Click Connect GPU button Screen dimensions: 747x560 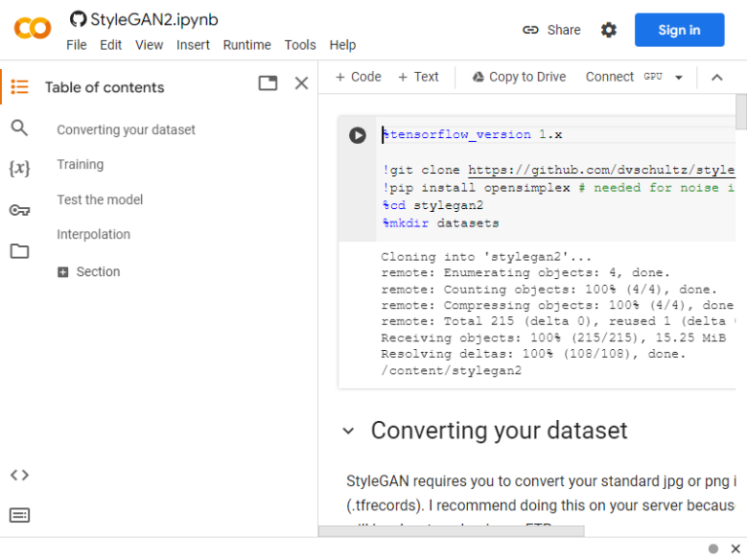pyautogui.click(x=624, y=77)
